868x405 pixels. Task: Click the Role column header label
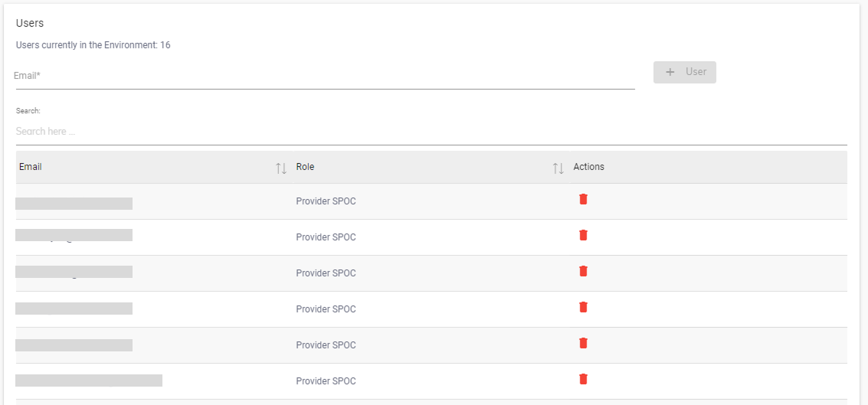coord(305,167)
